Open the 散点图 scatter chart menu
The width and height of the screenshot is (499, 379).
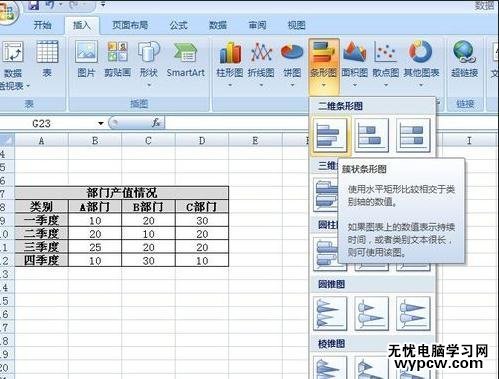pyautogui.click(x=386, y=63)
